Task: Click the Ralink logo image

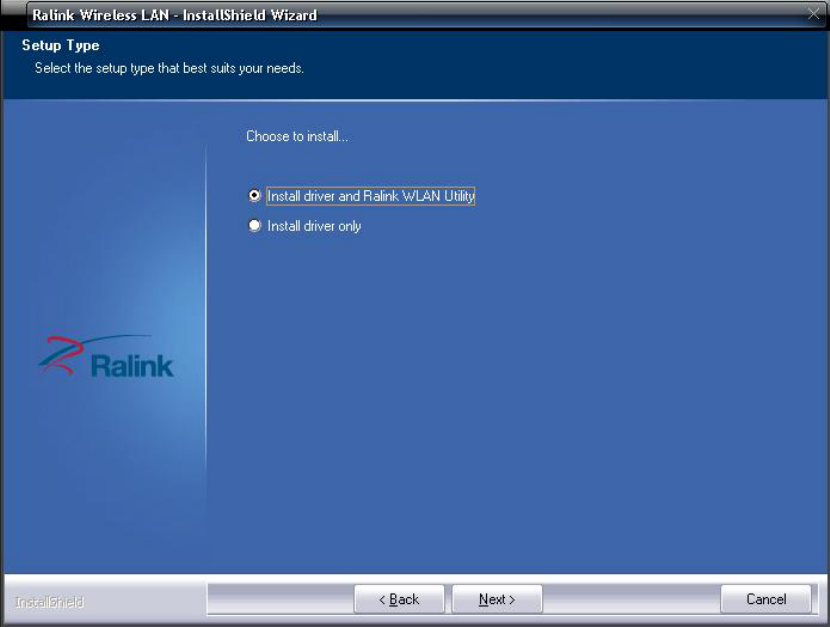Action: (x=106, y=356)
